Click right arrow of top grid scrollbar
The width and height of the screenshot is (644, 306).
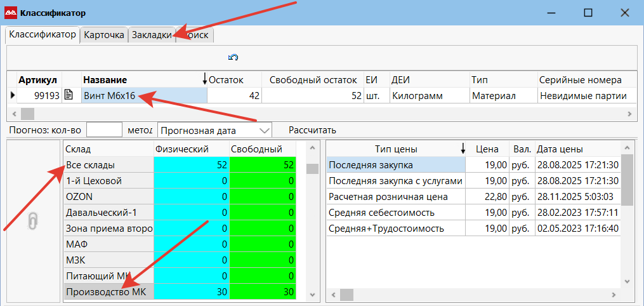click(x=630, y=114)
